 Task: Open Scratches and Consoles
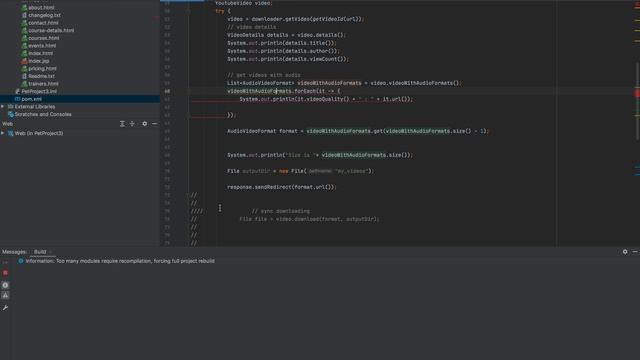click(43, 114)
